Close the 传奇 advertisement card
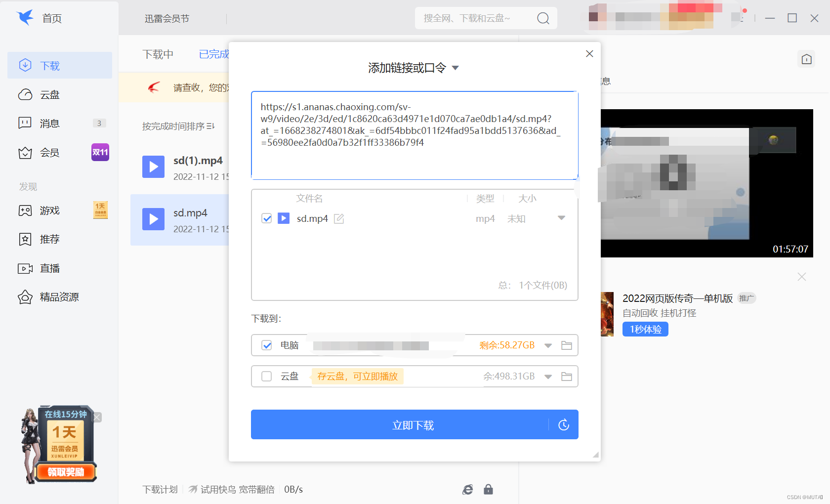 coord(802,277)
